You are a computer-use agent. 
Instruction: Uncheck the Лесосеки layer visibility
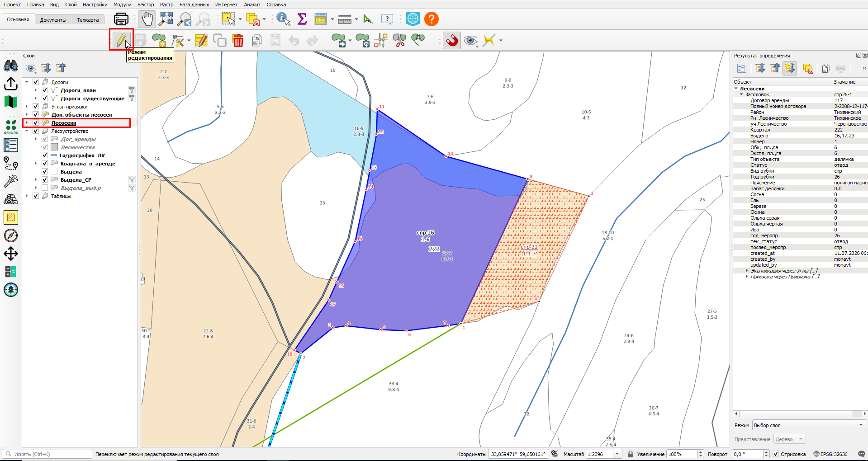(x=36, y=123)
